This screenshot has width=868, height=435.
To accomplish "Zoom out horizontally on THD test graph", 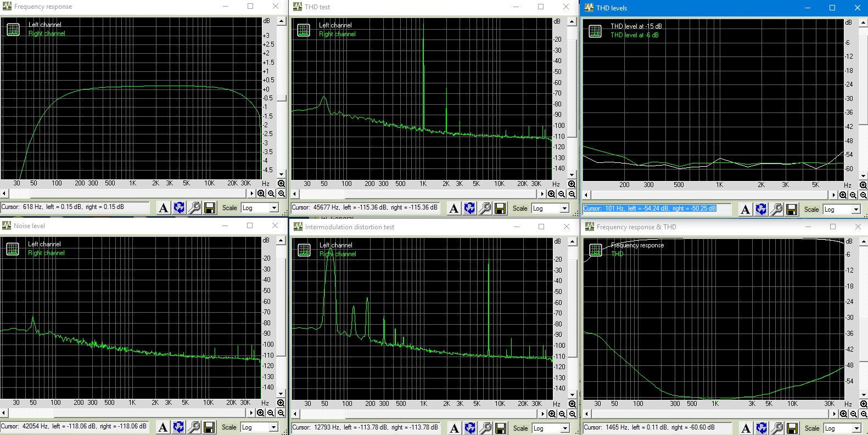I will click(x=562, y=194).
